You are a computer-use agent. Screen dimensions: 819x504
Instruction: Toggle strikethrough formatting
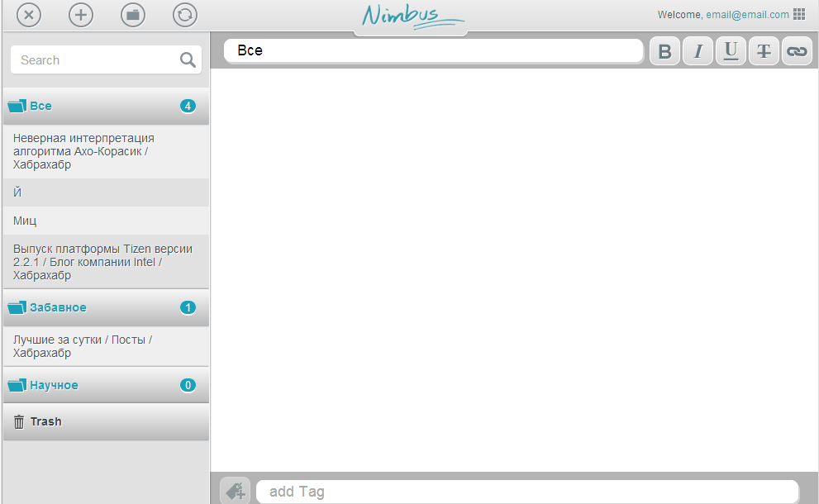764,51
